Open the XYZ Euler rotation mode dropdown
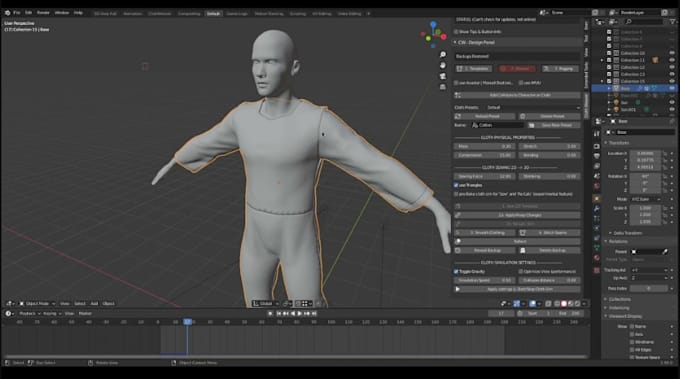Viewport: 680px width, 379px height. pos(645,199)
